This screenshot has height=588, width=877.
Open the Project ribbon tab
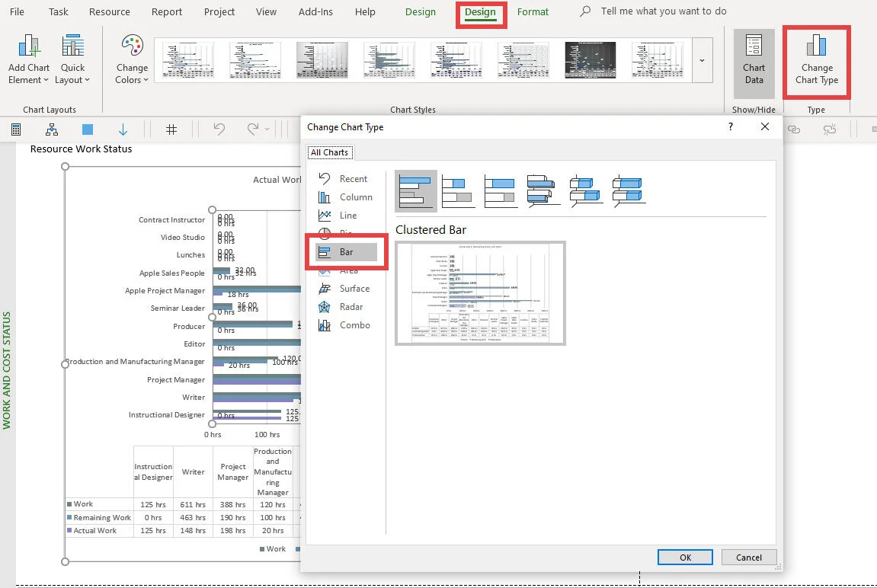[x=219, y=11]
